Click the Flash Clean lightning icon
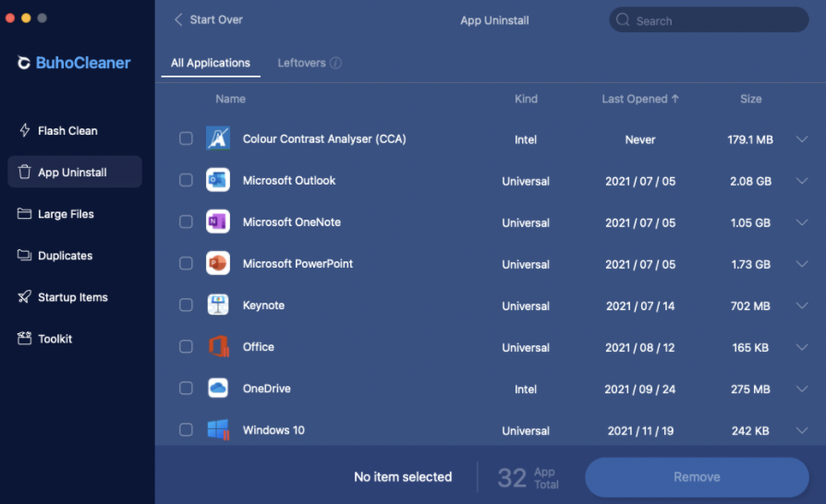The height and width of the screenshot is (504, 826). [x=24, y=130]
